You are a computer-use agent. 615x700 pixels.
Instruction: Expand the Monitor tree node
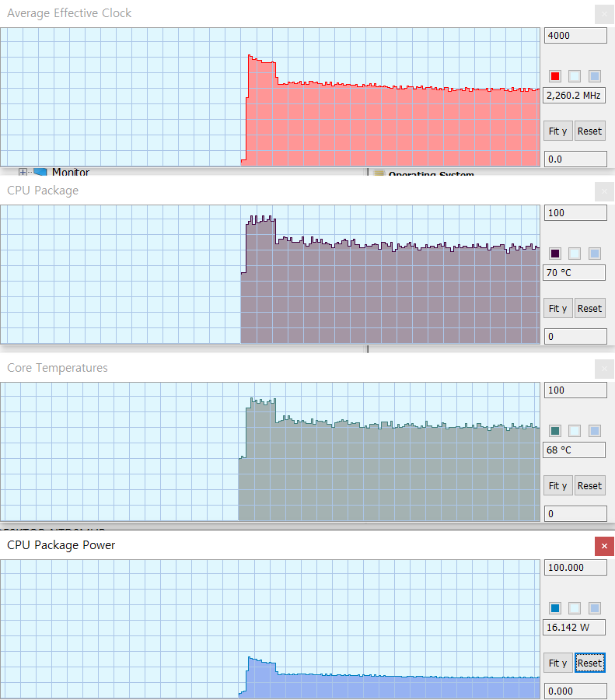[23, 172]
